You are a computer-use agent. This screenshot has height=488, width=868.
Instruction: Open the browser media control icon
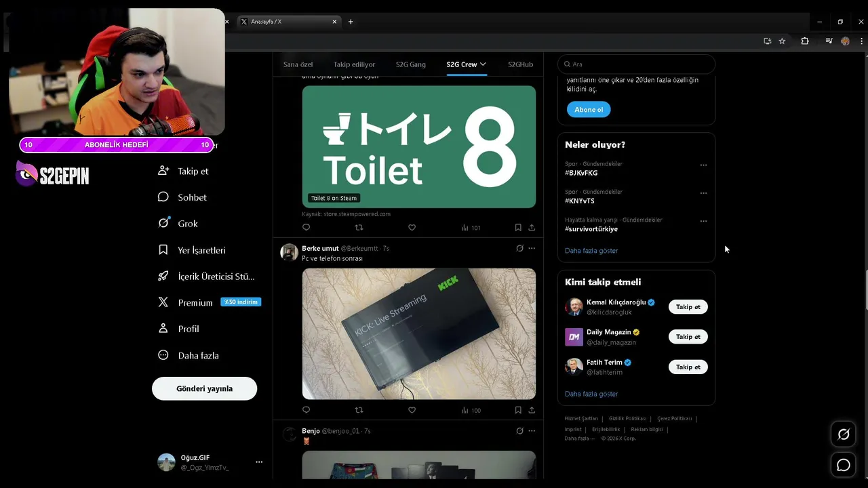coord(829,41)
